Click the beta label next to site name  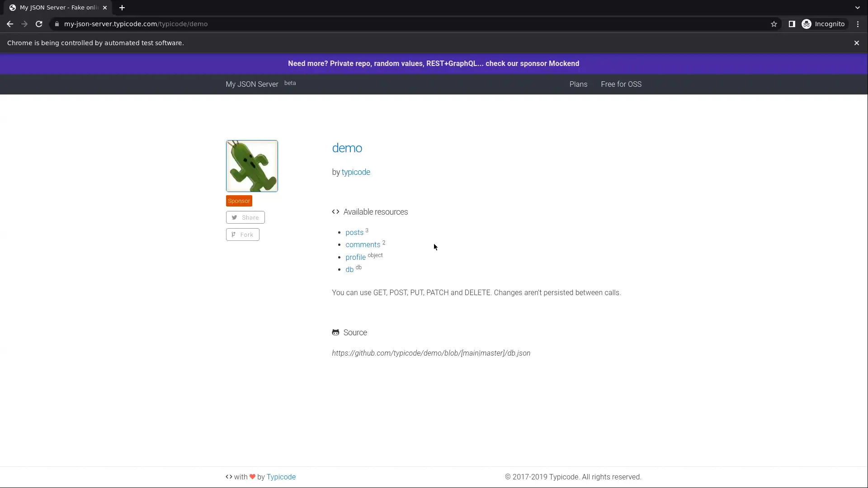pyautogui.click(x=290, y=83)
